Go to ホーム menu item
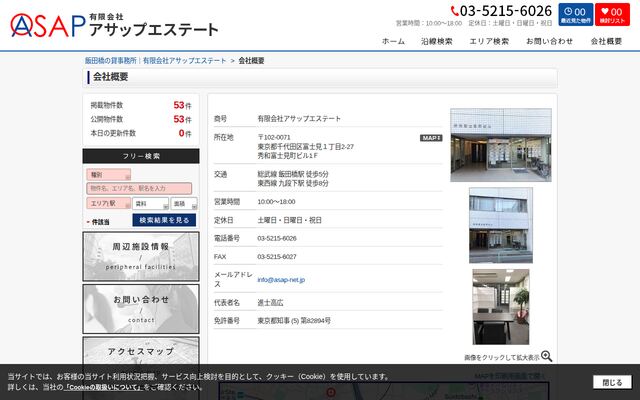640x400 pixels. click(x=393, y=41)
